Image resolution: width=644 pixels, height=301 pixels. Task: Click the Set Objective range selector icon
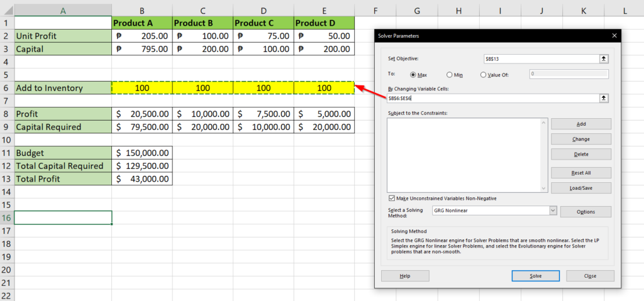point(604,58)
